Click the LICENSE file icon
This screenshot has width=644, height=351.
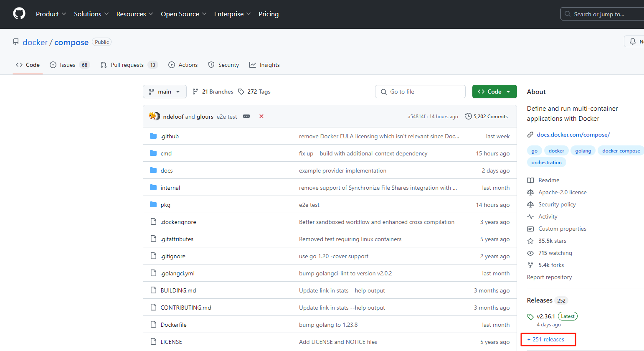153,342
